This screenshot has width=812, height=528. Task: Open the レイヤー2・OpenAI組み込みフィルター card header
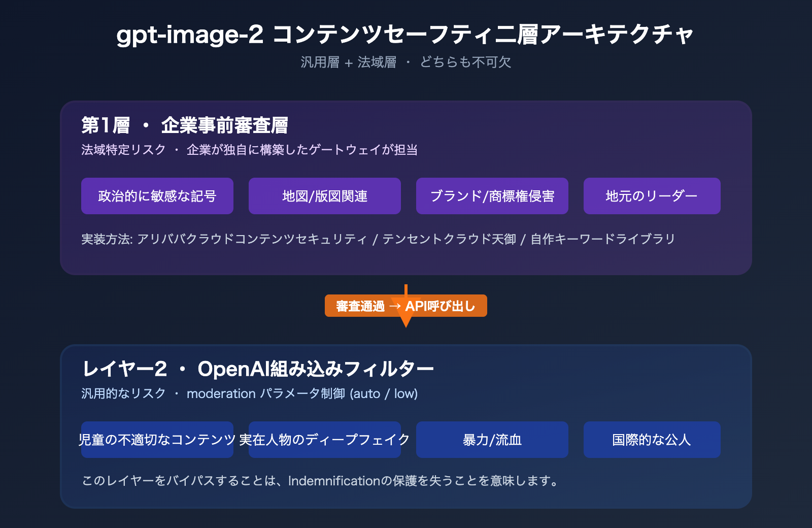pyautogui.click(x=258, y=368)
